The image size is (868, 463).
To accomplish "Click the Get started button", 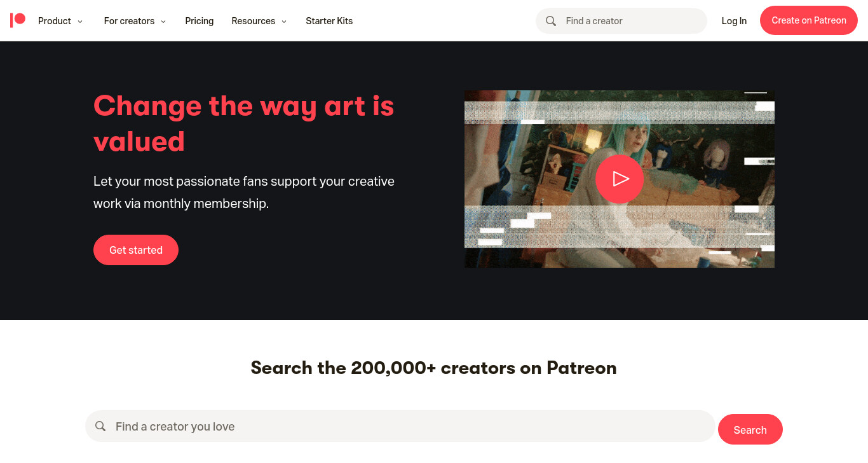I will (136, 250).
